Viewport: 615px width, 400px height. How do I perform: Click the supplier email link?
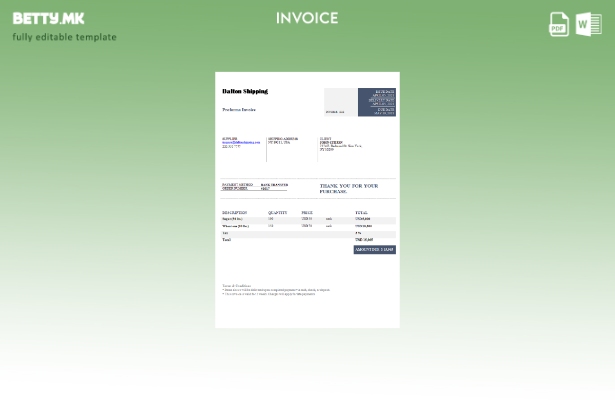[x=241, y=143]
